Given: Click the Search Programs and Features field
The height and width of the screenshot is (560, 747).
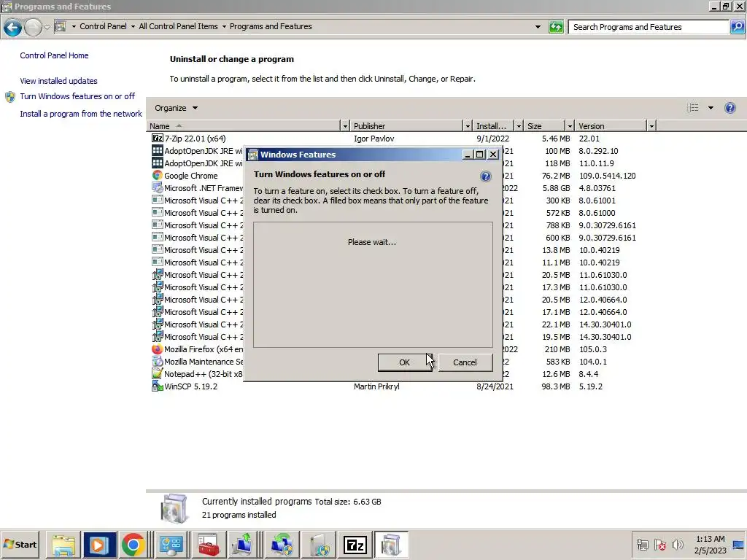Looking at the screenshot, I should (x=648, y=27).
